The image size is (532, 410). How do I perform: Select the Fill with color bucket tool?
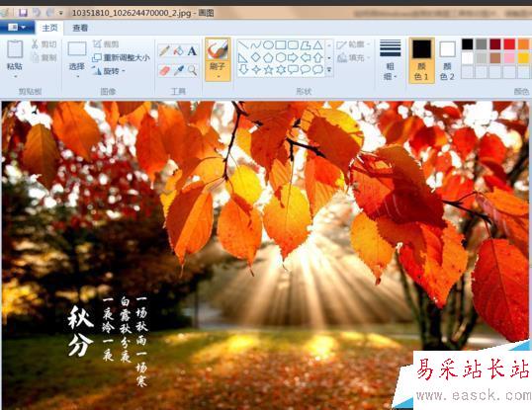(x=178, y=50)
